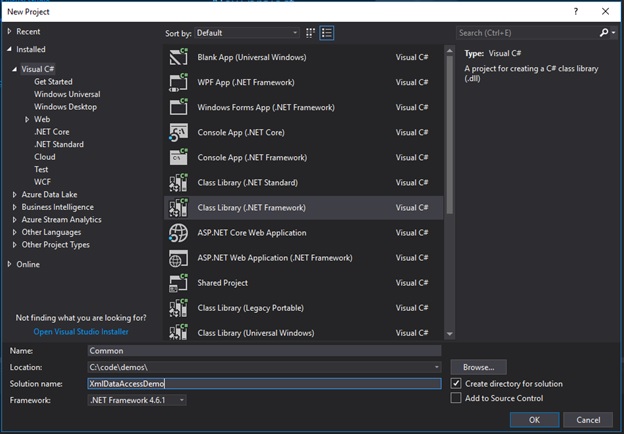
Task: Expand the Azure Stream Analytics node
Action: coord(15,220)
